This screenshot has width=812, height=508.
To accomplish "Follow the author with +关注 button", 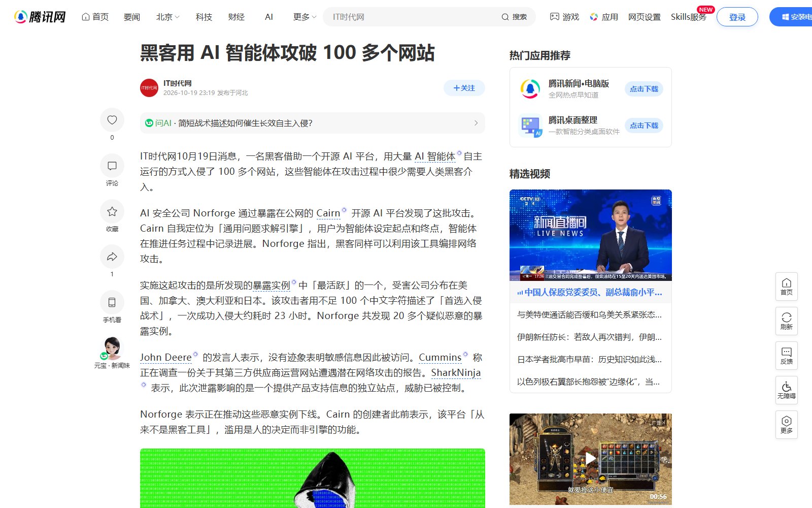I will click(464, 88).
